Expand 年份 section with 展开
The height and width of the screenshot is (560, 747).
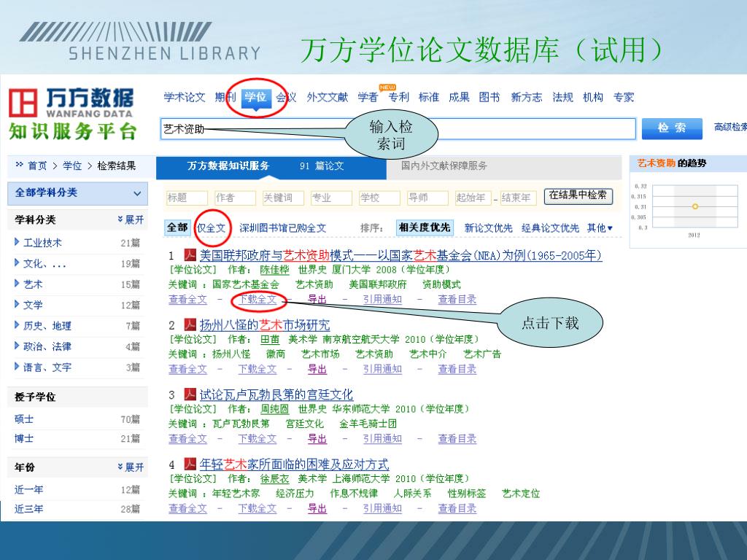[131, 467]
